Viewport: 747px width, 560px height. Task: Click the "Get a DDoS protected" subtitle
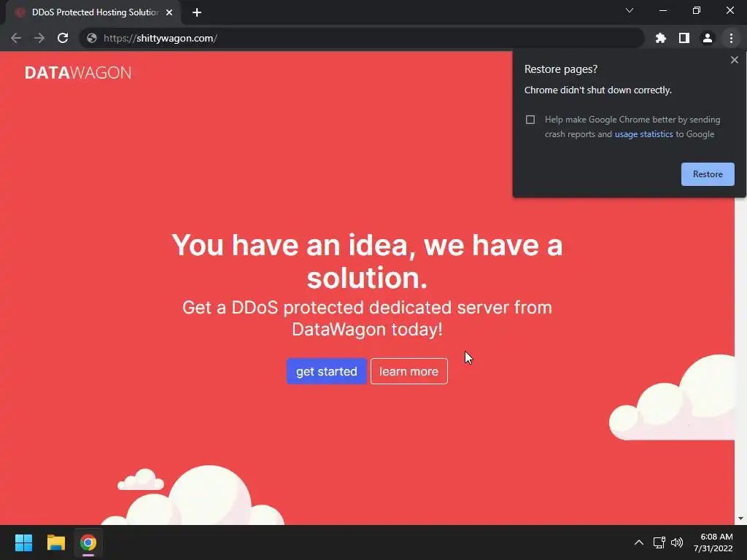point(367,318)
